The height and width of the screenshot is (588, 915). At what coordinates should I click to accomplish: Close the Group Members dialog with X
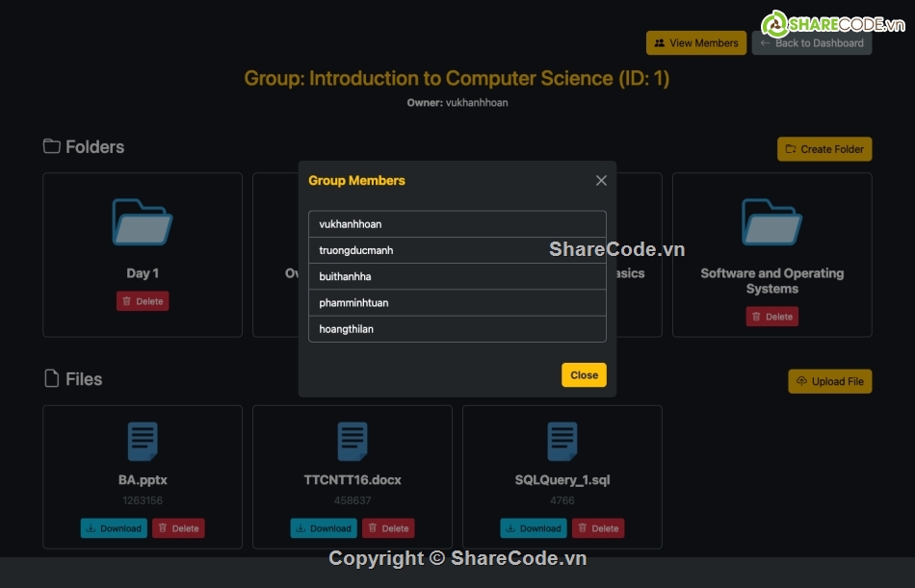[x=601, y=181]
